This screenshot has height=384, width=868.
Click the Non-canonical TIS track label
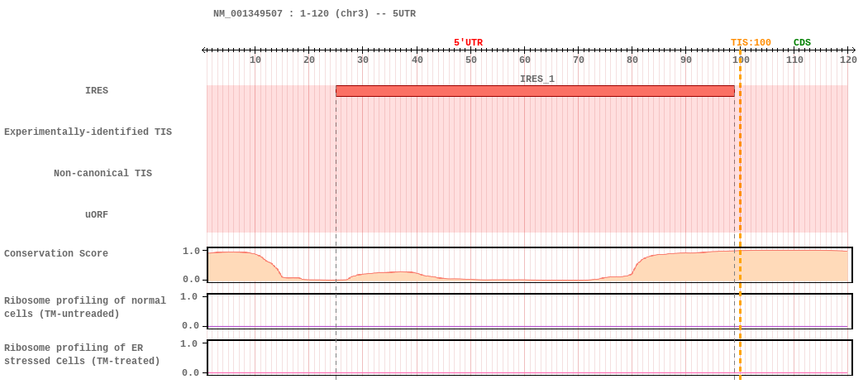point(103,174)
